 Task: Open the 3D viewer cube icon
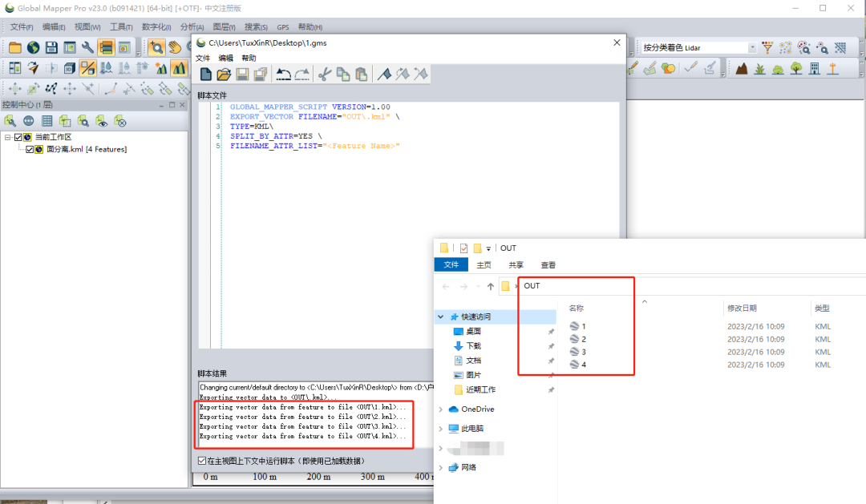point(70,68)
